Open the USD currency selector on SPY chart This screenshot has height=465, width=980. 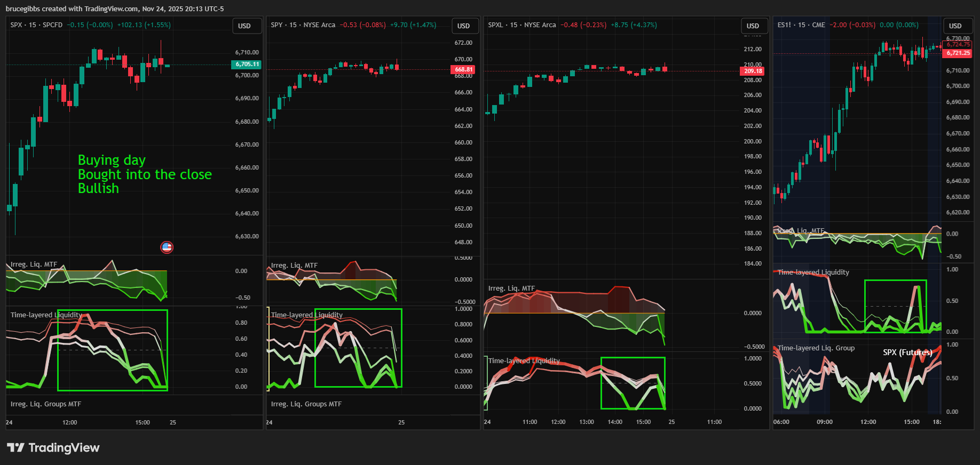463,26
